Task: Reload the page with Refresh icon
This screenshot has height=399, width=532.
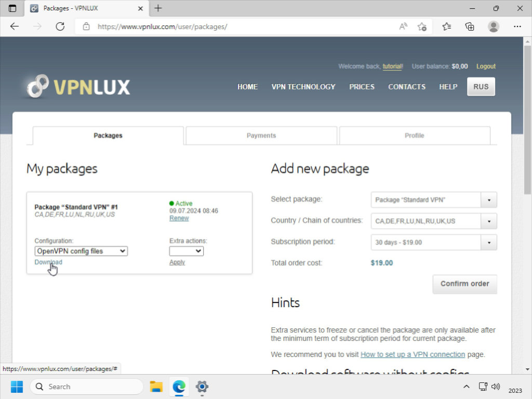Action: pos(60,26)
